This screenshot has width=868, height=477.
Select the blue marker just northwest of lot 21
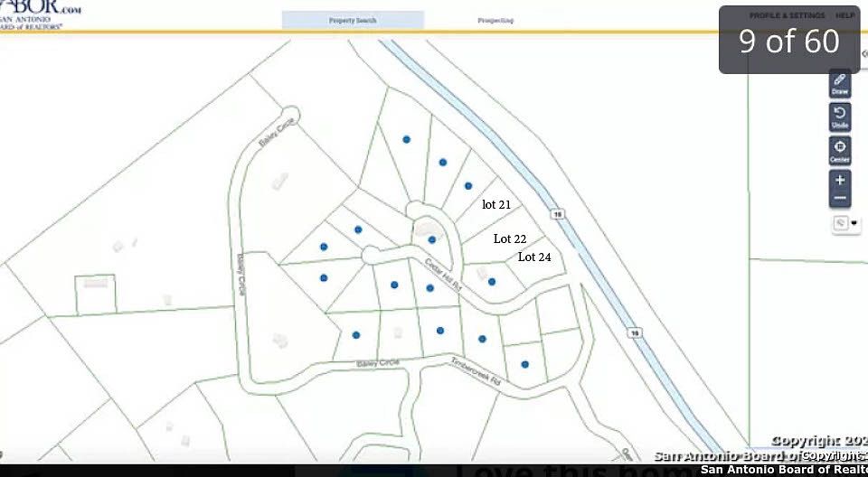tap(468, 186)
